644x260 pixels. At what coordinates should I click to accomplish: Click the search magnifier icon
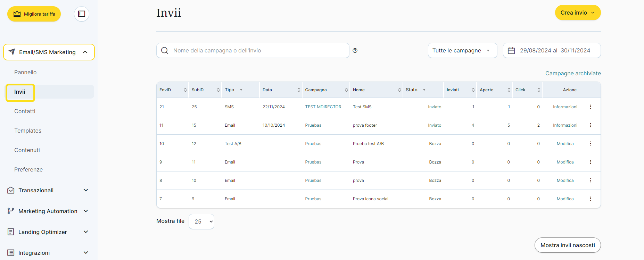[165, 51]
